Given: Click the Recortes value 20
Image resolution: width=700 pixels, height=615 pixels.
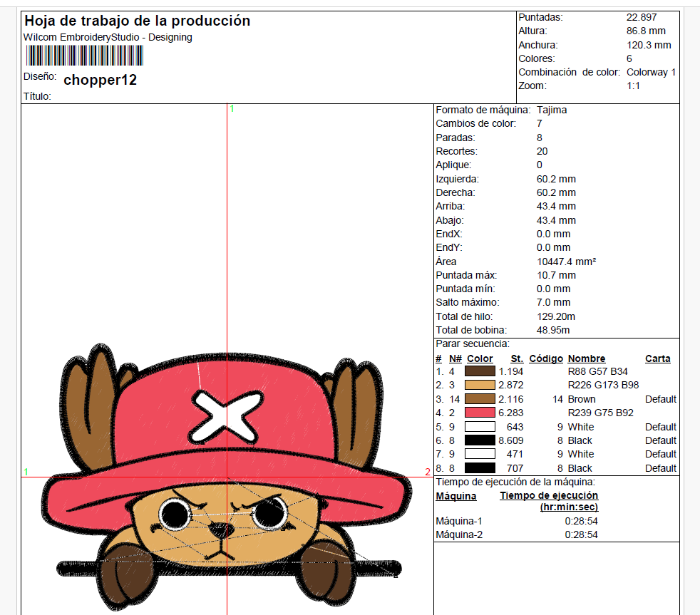Looking at the screenshot, I should [542, 151].
